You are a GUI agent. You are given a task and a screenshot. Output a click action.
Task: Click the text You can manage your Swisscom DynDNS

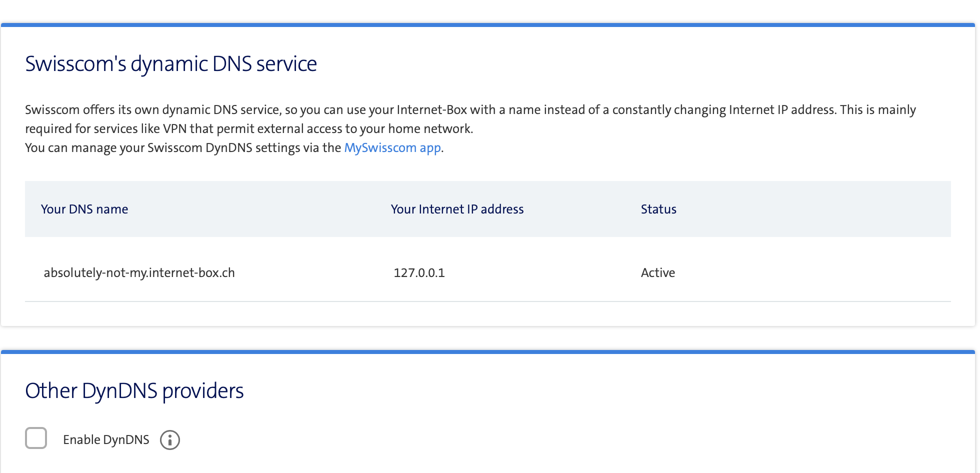[x=183, y=148]
